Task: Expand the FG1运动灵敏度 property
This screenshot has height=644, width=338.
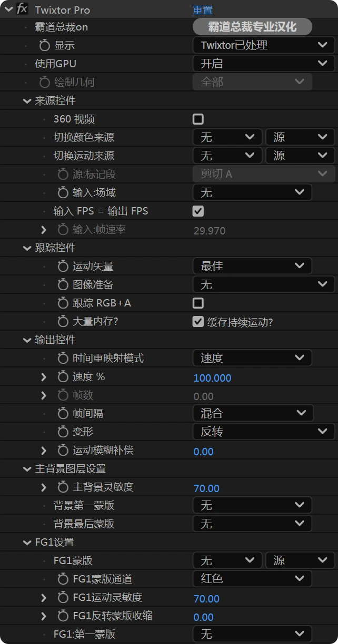Action: (x=44, y=597)
